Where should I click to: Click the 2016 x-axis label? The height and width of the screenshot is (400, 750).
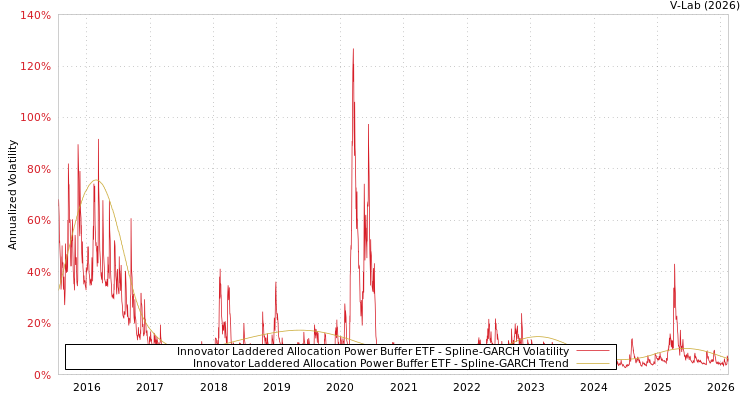tap(87, 387)
